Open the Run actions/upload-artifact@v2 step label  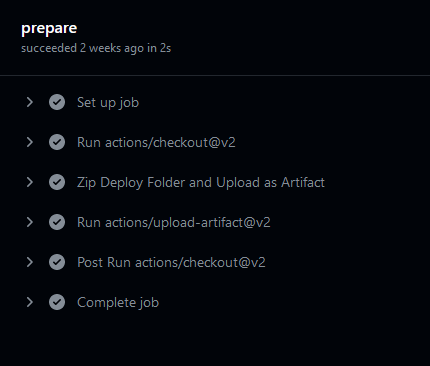click(x=174, y=222)
